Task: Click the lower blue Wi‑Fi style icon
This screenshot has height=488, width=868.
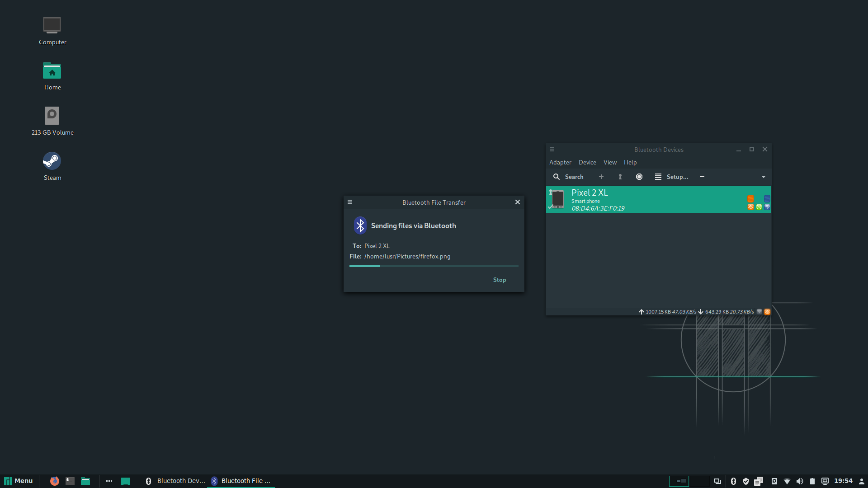Action: (767, 207)
